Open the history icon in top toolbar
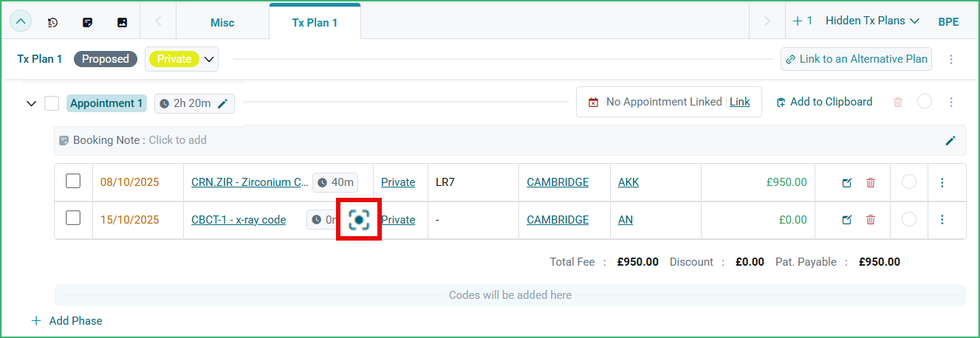Screen dimensions: 980x338 tap(52, 22)
